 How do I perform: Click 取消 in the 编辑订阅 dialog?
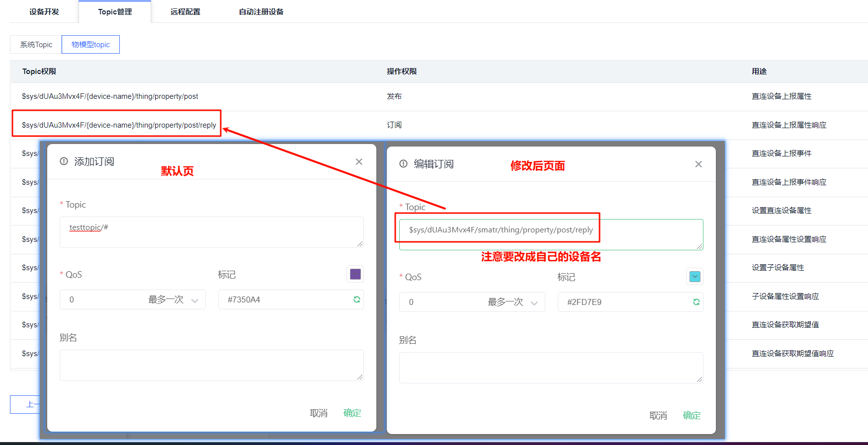pyautogui.click(x=658, y=416)
